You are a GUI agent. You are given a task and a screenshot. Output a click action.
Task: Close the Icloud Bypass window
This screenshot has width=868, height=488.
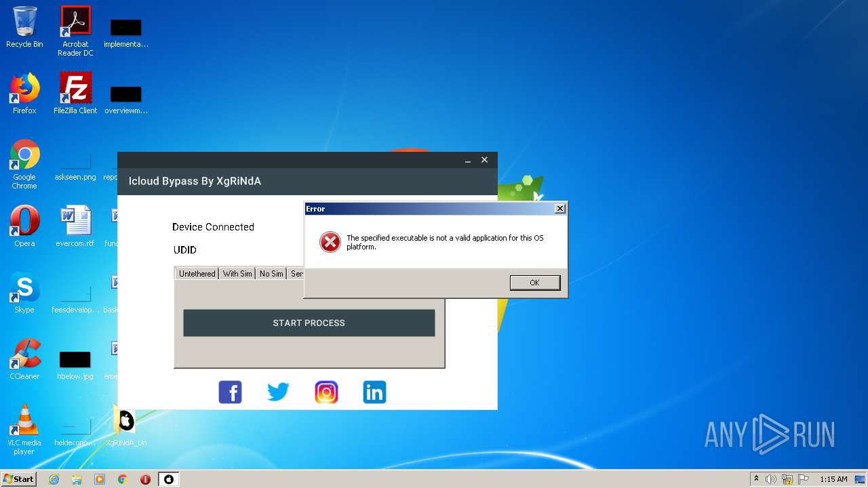(484, 161)
